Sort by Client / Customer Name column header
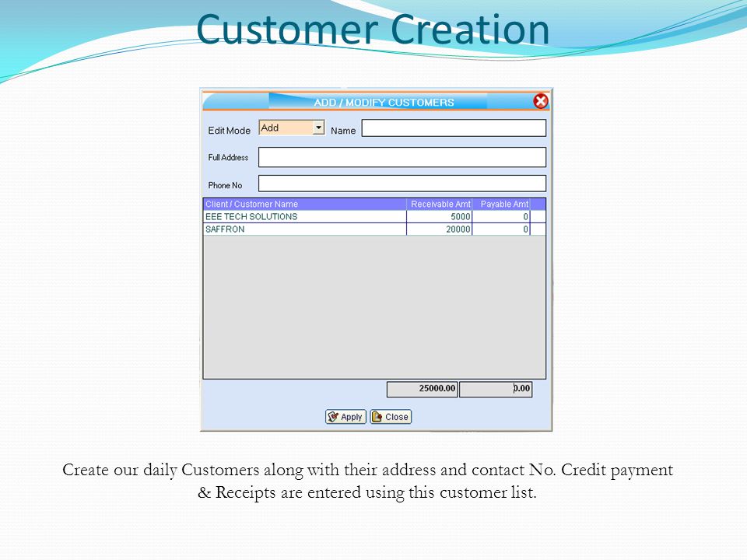This screenshot has width=747, height=560. (305, 205)
